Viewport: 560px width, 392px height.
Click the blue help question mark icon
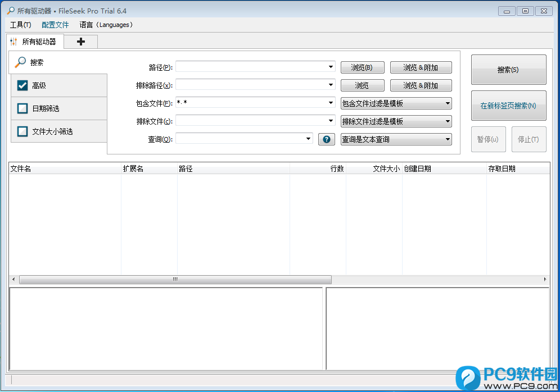[327, 139]
